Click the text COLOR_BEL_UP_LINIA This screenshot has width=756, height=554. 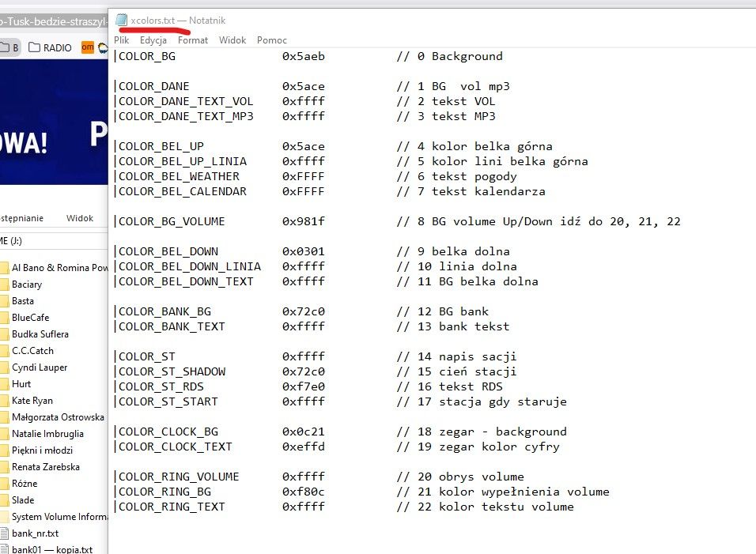pyautogui.click(x=182, y=161)
